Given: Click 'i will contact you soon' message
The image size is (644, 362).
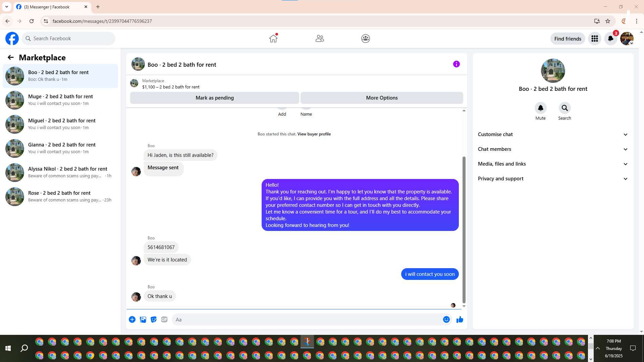Looking at the screenshot, I should (x=430, y=274).
